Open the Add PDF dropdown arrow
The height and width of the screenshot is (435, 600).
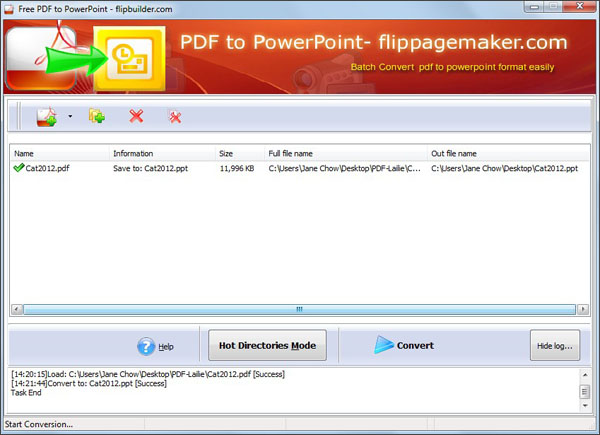click(x=70, y=116)
